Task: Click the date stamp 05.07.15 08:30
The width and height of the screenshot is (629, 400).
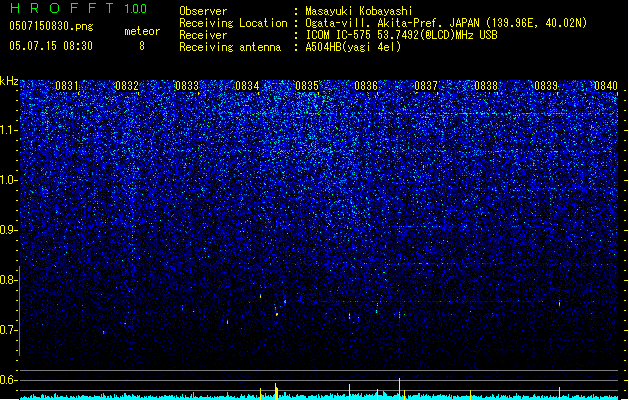Action: [x=51, y=46]
